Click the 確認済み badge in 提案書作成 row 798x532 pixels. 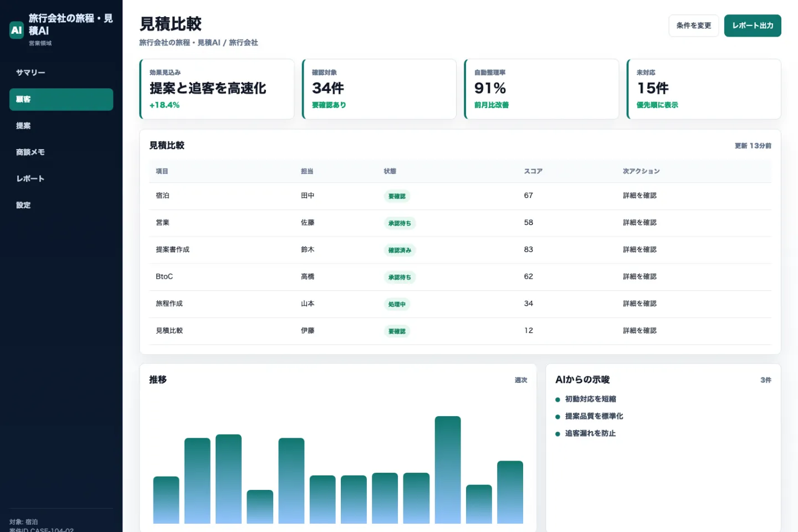[400, 250]
